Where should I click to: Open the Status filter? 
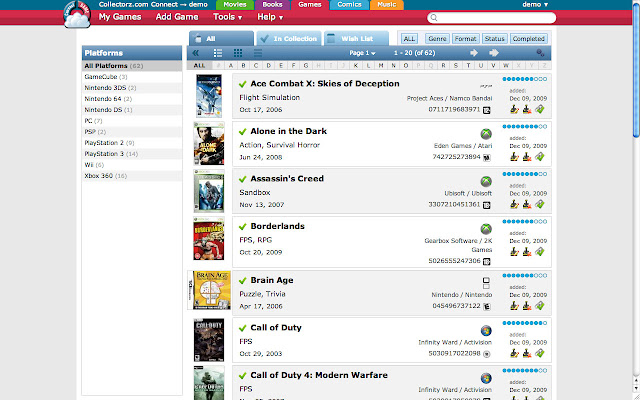point(494,39)
